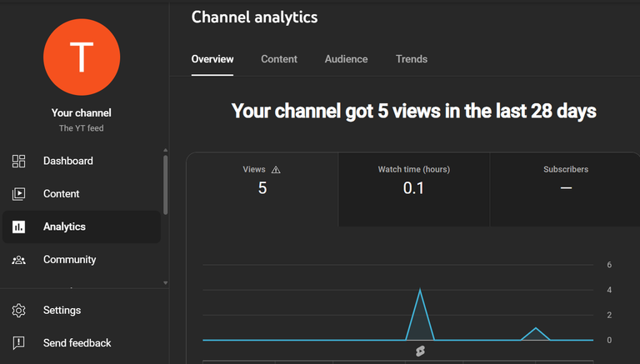This screenshot has width=640, height=364.
Task: Click the Community people icon
Action: [x=18, y=260]
